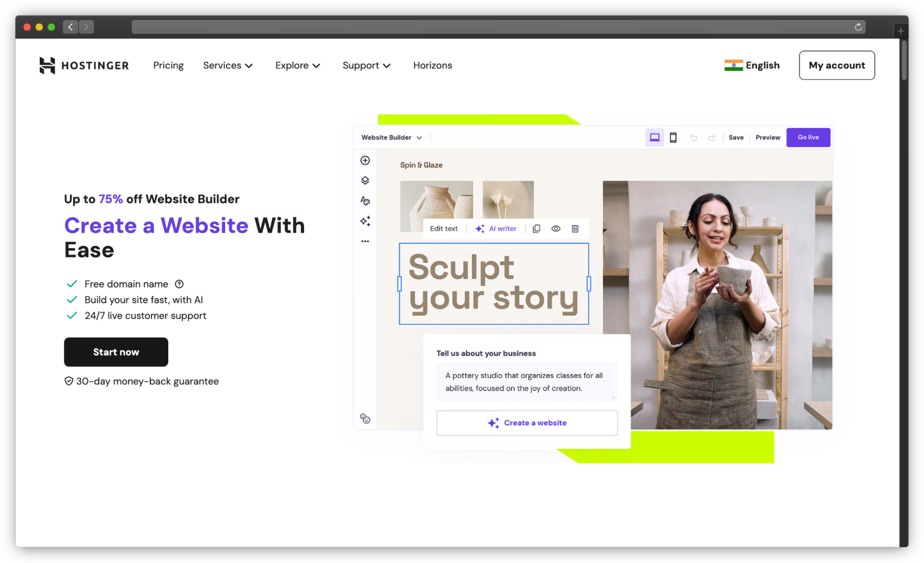Open the Website Builder dropdown
This screenshot has width=924, height=563.
(x=391, y=137)
